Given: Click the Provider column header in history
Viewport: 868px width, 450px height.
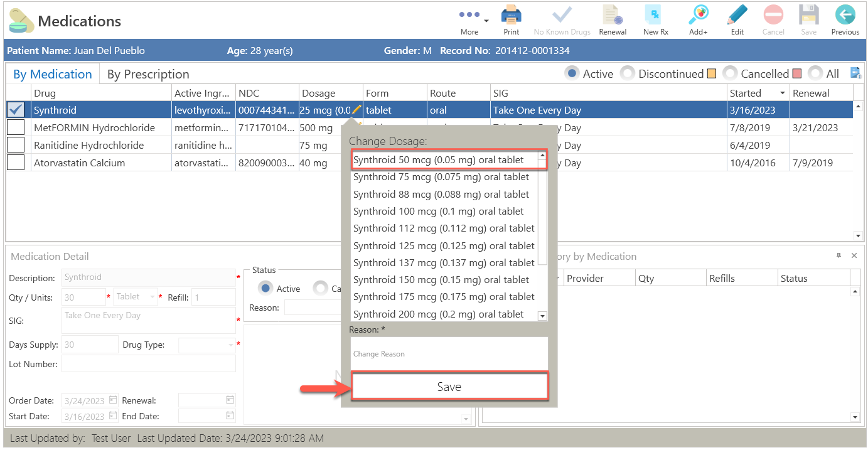Looking at the screenshot, I should pyautogui.click(x=598, y=278).
